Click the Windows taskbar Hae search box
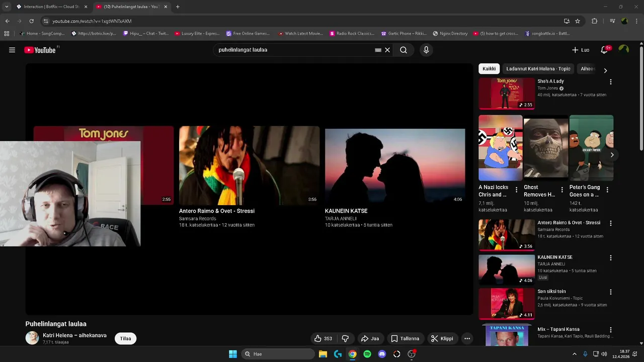 coord(278,354)
